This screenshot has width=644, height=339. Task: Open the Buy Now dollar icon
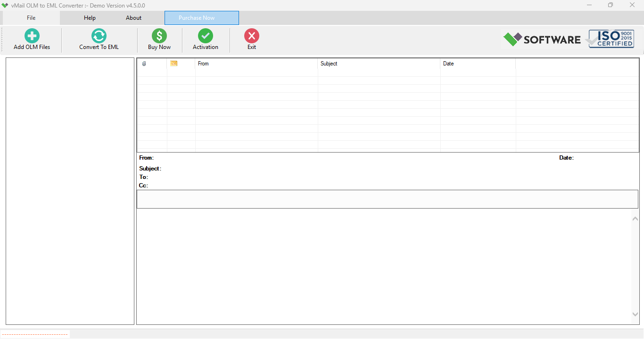click(x=158, y=35)
